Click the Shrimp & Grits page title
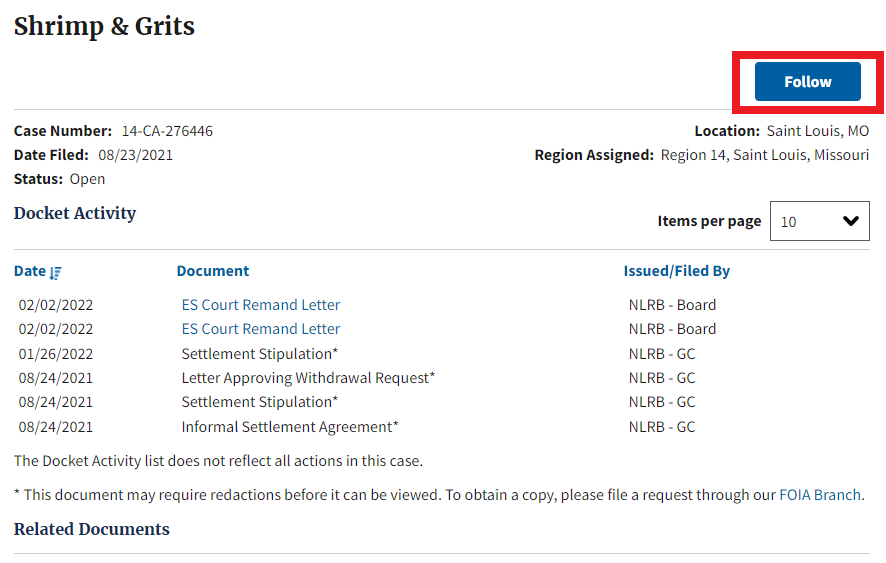 pyautogui.click(x=104, y=27)
